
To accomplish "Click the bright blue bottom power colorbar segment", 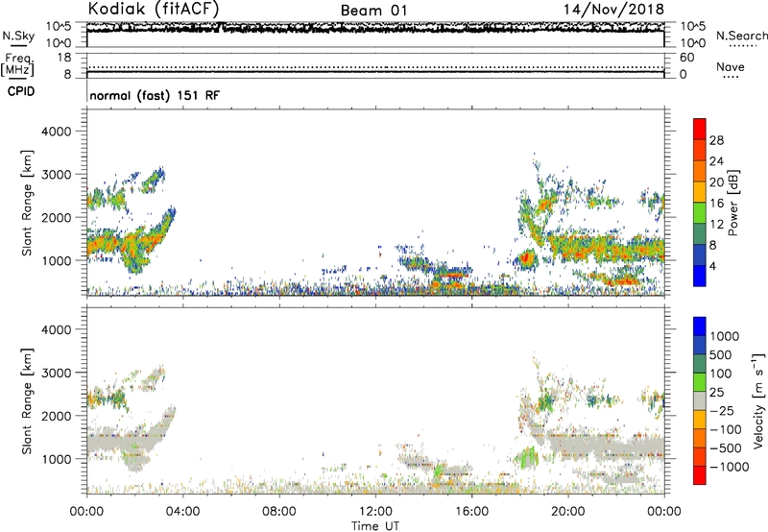I will coord(700,276).
